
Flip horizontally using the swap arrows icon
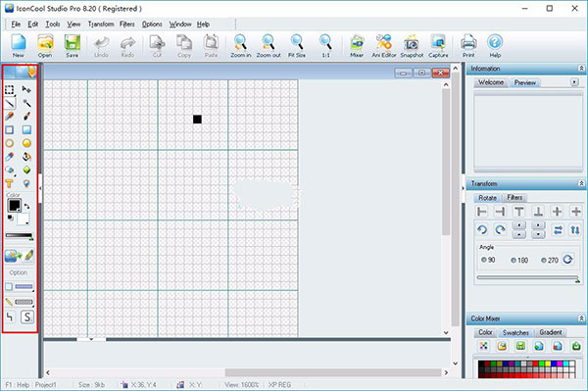(558, 230)
